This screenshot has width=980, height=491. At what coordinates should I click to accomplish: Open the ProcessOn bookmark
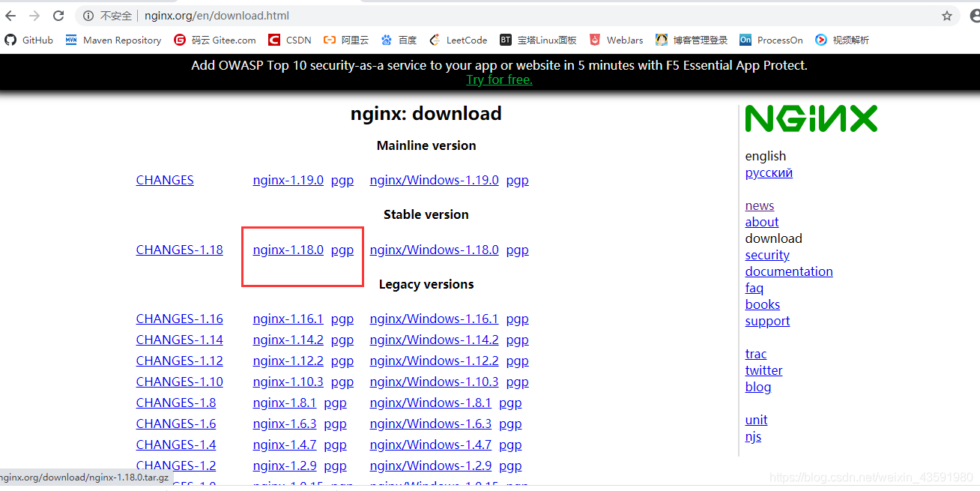coord(771,40)
